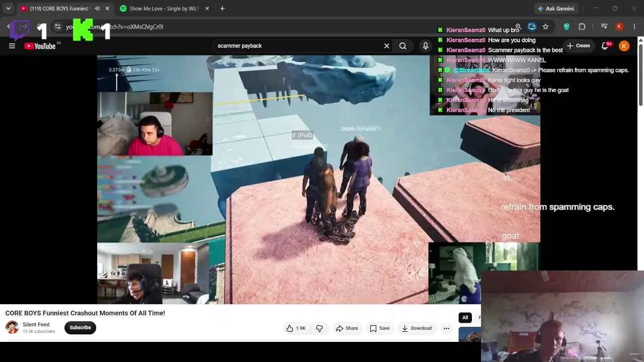Bookmark this page with star
Image resolution: width=644 pixels, height=362 pixels.
[x=545, y=27]
